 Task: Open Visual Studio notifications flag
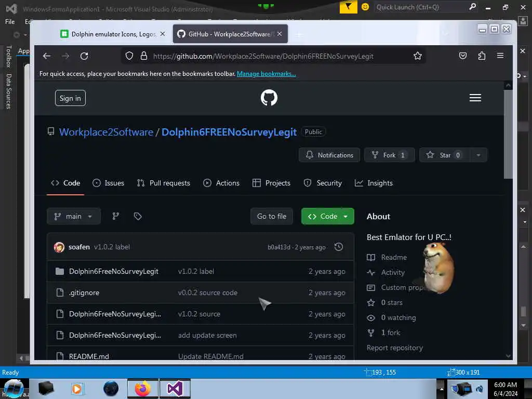coord(349,7)
